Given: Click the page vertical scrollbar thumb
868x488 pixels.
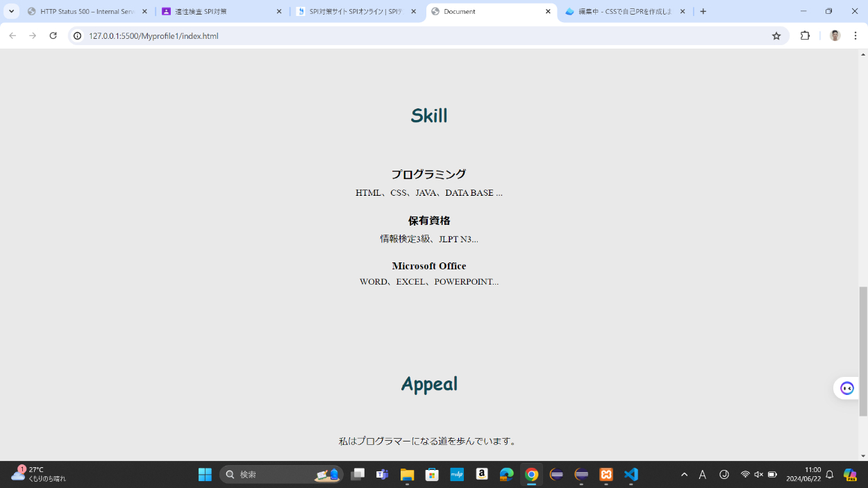Looking at the screenshot, I should [863, 351].
